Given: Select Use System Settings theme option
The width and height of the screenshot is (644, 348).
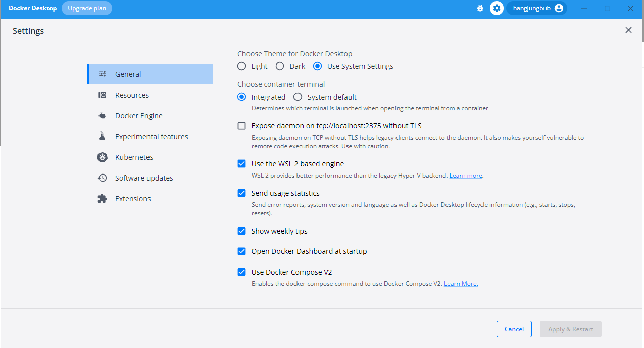Looking at the screenshot, I should point(318,66).
